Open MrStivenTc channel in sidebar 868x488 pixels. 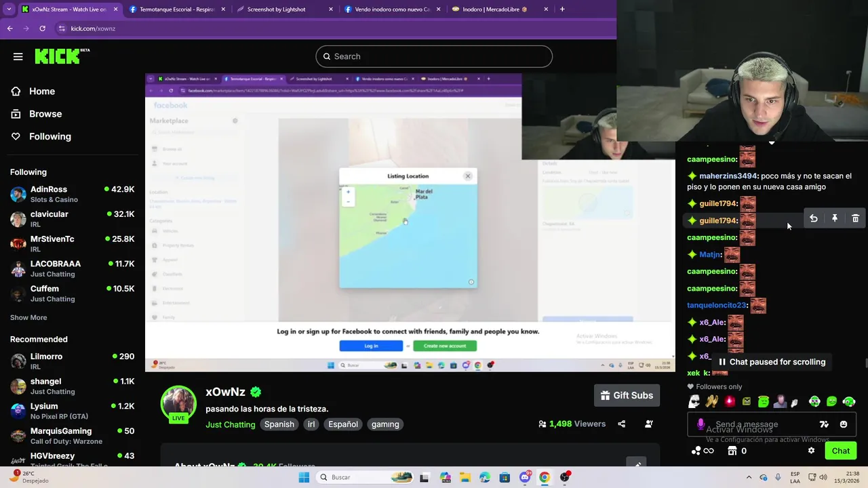pyautogui.click(x=72, y=244)
